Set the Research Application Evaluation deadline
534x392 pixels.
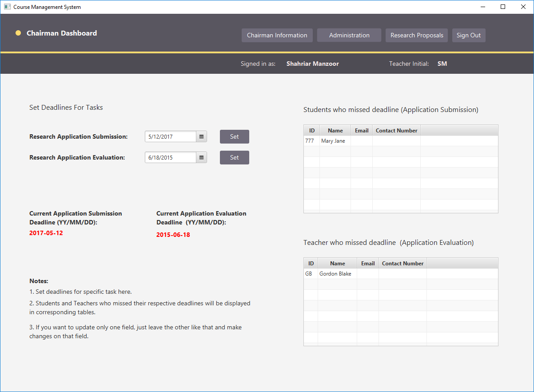[234, 157]
